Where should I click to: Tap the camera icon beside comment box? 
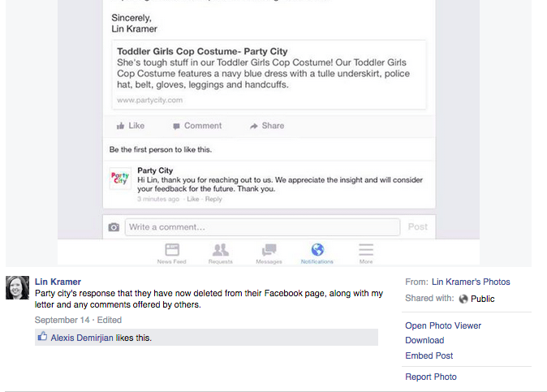point(114,227)
